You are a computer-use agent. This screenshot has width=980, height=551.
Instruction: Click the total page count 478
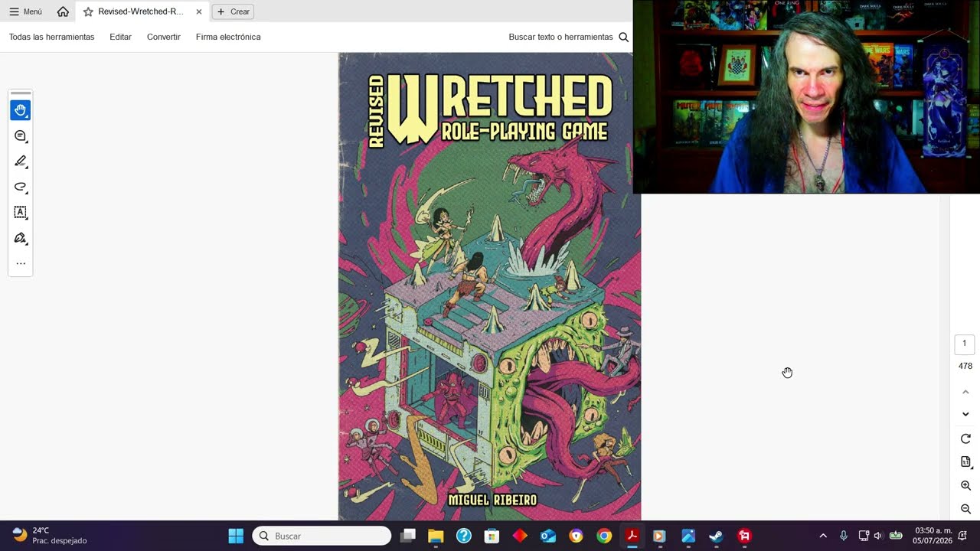[x=965, y=366]
